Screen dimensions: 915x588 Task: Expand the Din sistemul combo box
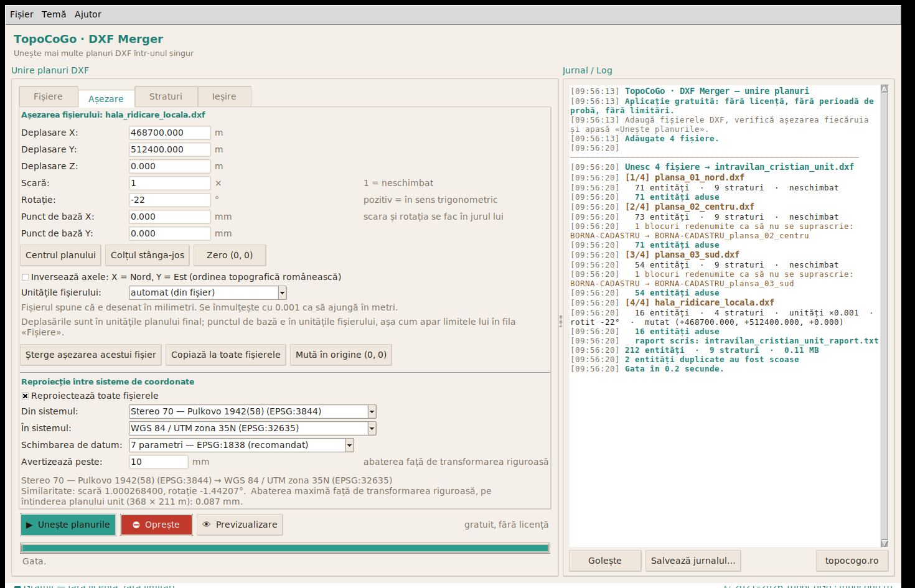pyautogui.click(x=372, y=411)
